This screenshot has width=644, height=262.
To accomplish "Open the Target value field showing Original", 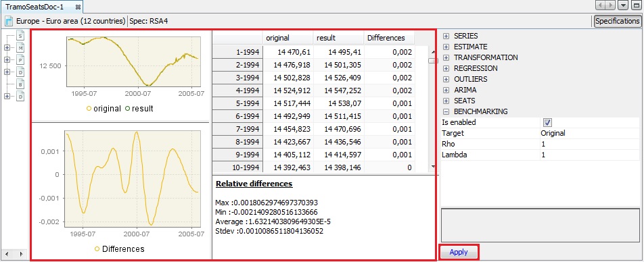I will click(x=590, y=133).
